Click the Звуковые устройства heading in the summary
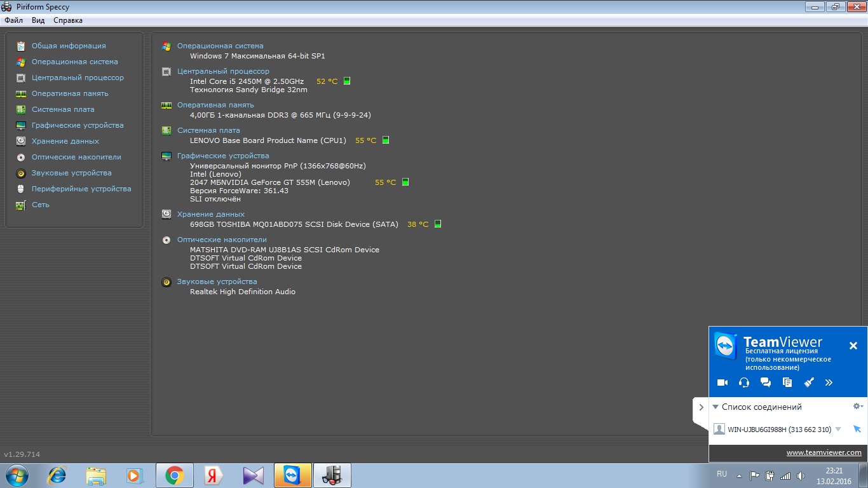 [x=217, y=281]
